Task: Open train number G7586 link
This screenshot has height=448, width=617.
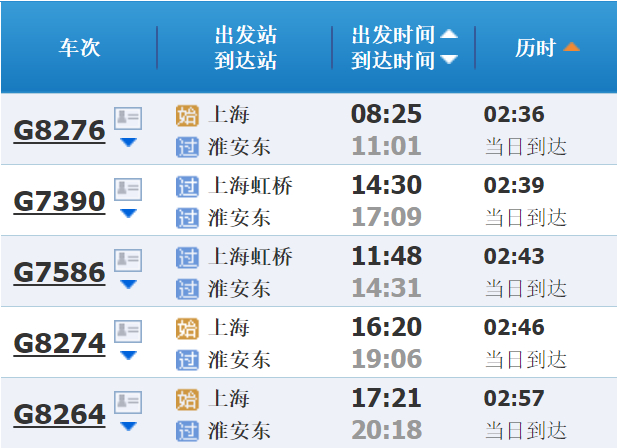Action: coord(59,272)
